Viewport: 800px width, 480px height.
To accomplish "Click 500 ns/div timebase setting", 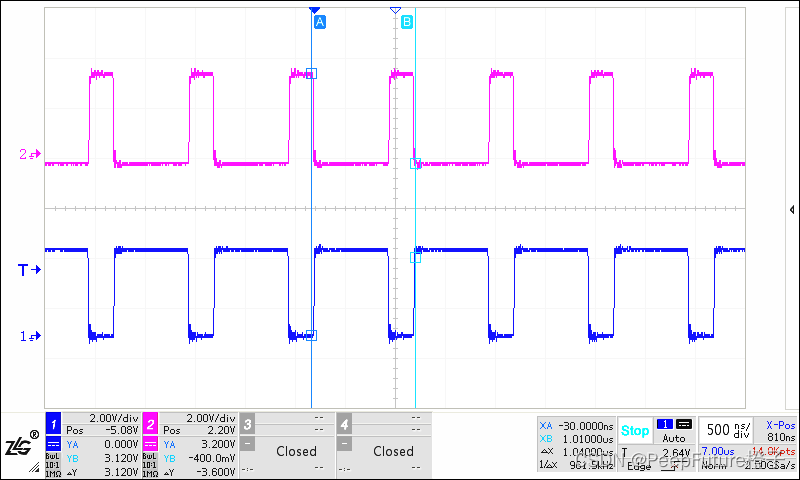I will tap(728, 431).
